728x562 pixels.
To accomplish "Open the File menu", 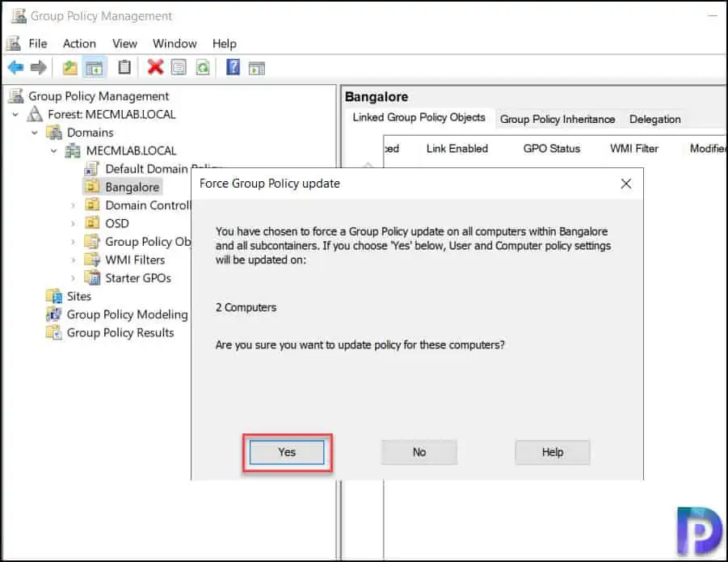I will coord(38,44).
